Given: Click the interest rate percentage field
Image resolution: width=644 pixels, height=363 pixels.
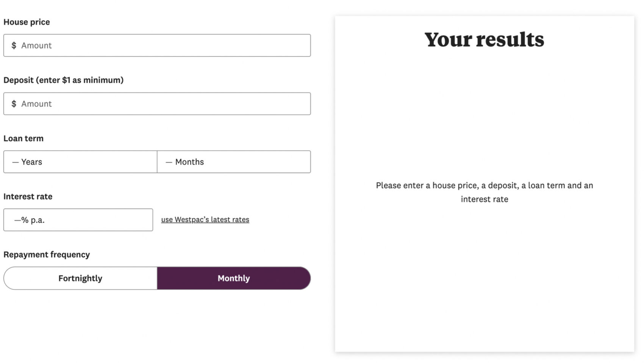Looking at the screenshot, I should [x=78, y=220].
